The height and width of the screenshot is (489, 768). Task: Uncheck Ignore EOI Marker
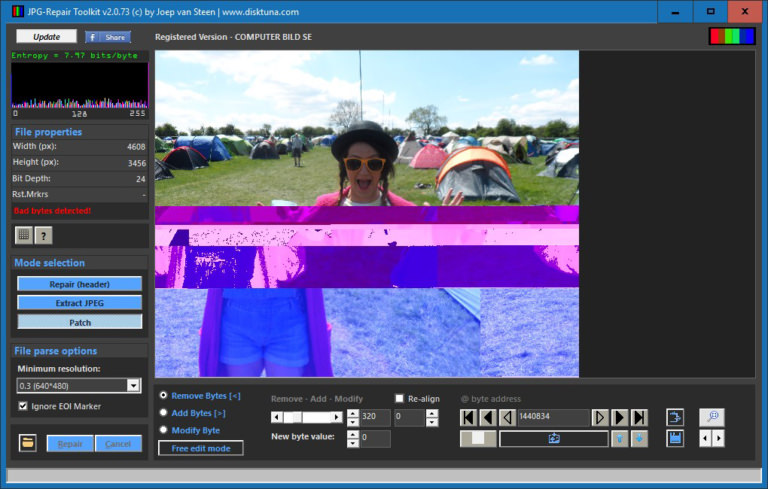click(x=24, y=406)
